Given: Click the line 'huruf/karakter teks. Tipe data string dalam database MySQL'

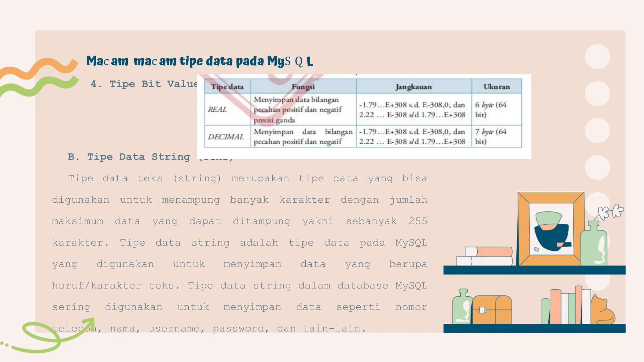Looking at the screenshot, I should (240, 286).
